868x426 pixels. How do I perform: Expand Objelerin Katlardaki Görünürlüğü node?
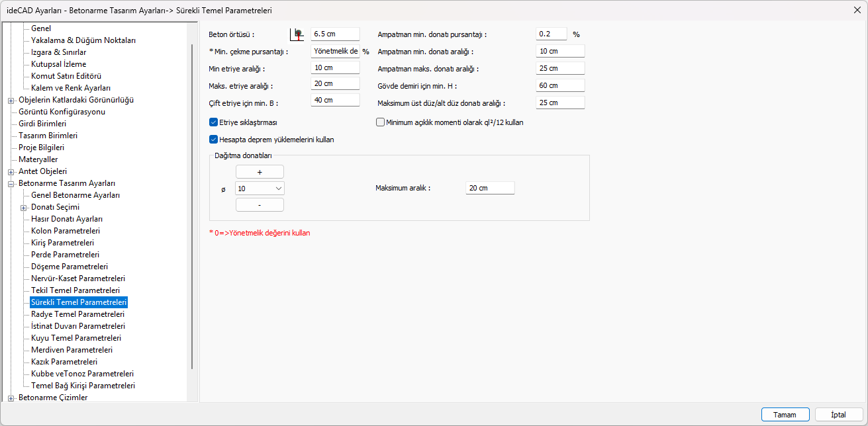pos(11,101)
